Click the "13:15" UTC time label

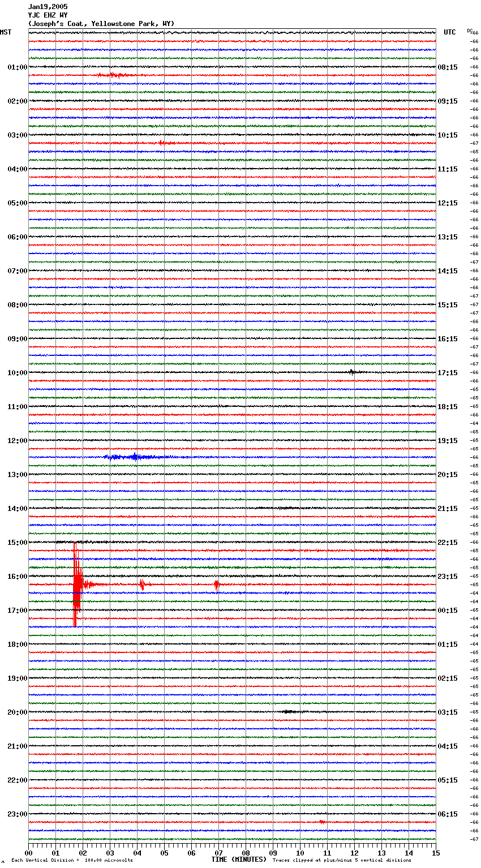coord(448,237)
